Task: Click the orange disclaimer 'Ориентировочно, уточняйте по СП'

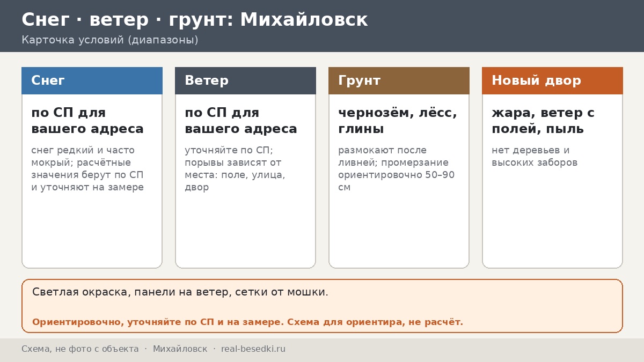Action: point(247,322)
